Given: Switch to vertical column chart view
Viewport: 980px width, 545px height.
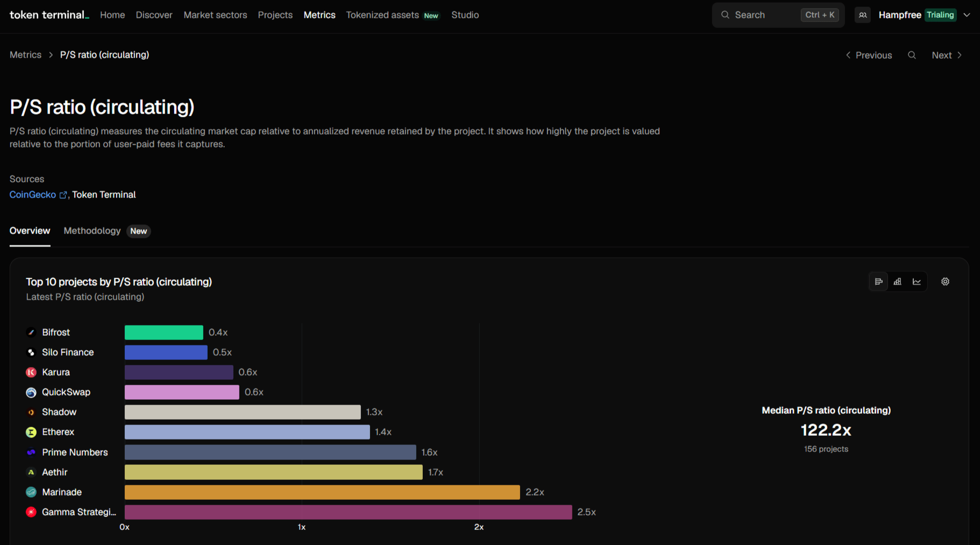Looking at the screenshot, I should tap(898, 281).
